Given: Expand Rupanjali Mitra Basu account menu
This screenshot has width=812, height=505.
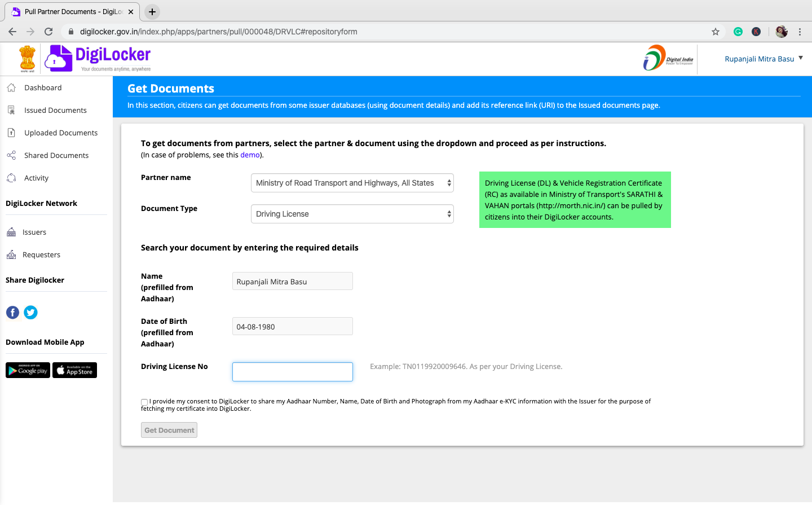Looking at the screenshot, I should click(764, 59).
